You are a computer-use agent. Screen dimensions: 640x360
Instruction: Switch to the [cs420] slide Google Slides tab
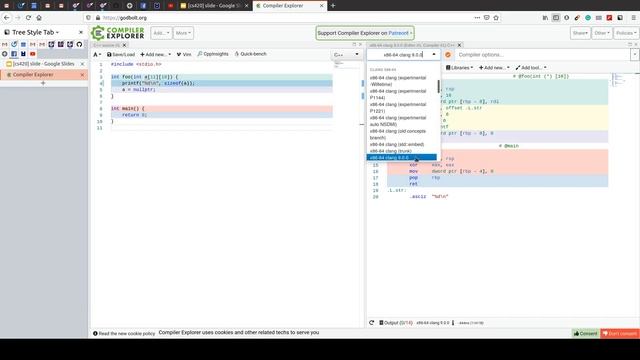point(214,6)
